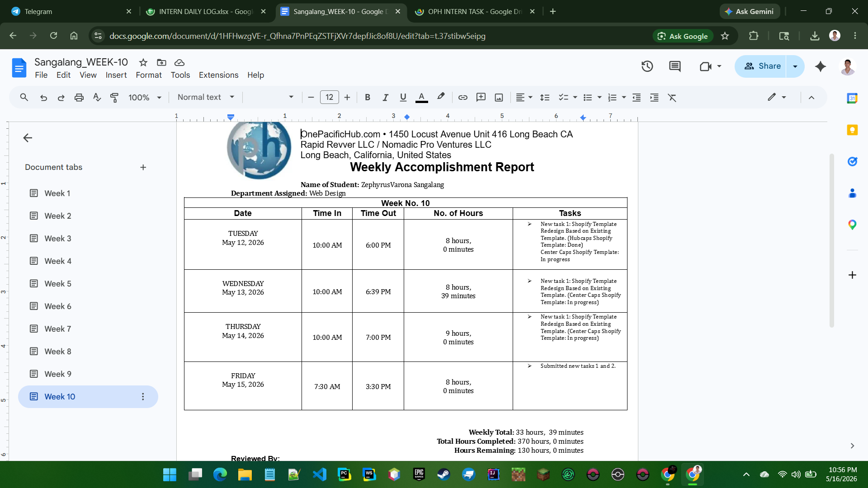Open the Insert menu
Image resolution: width=868 pixels, height=488 pixels.
pyautogui.click(x=116, y=75)
